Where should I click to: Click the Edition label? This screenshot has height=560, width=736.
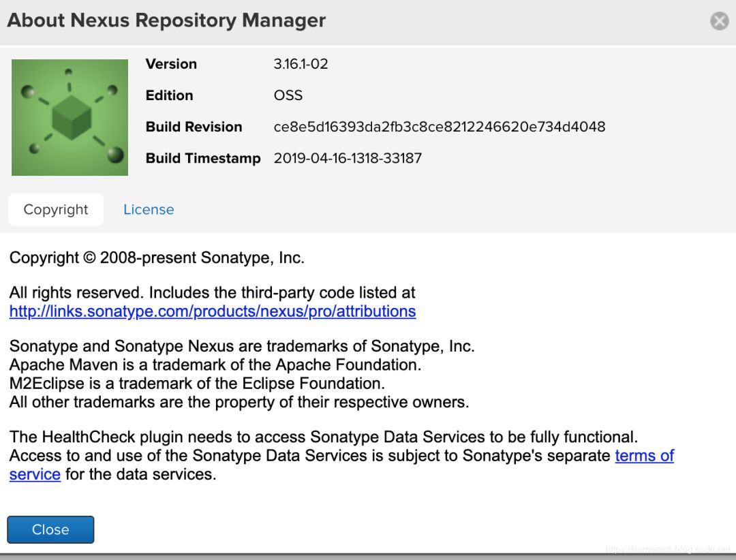click(x=169, y=95)
